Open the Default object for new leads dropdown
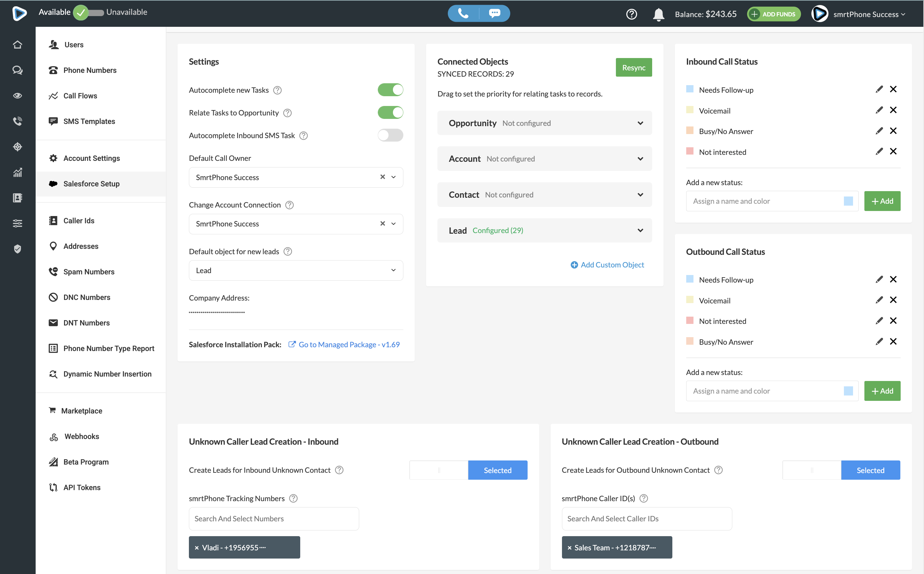This screenshot has width=924, height=574. (x=296, y=270)
